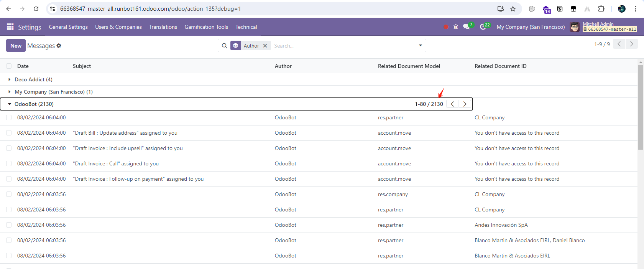
Task: Click the Search input field
Action: click(x=342, y=46)
